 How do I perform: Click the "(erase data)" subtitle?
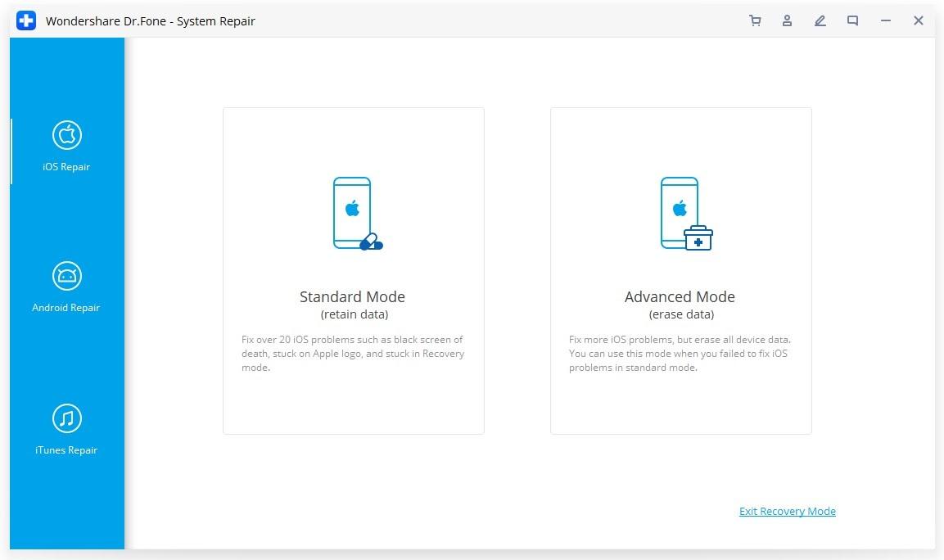click(681, 314)
